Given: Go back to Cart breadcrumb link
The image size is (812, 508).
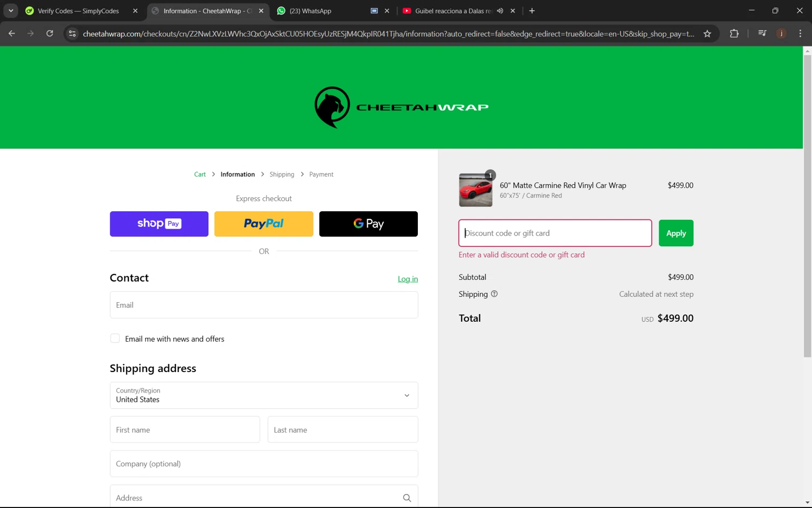Looking at the screenshot, I should (x=200, y=174).
